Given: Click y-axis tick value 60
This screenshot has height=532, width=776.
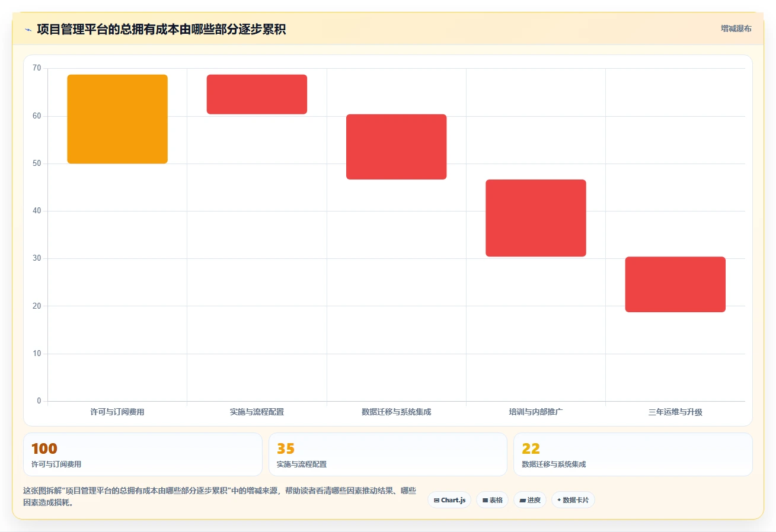Looking at the screenshot, I should click(37, 116).
